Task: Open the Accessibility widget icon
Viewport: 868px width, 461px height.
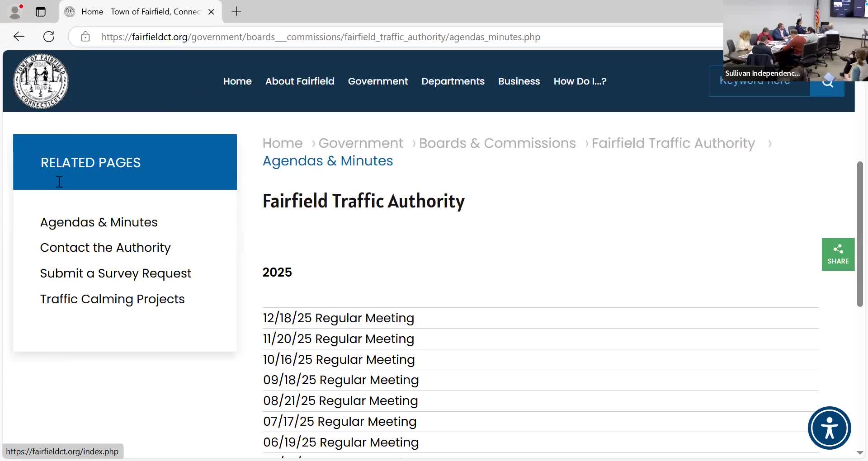Action: pyautogui.click(x=829, y=428)
